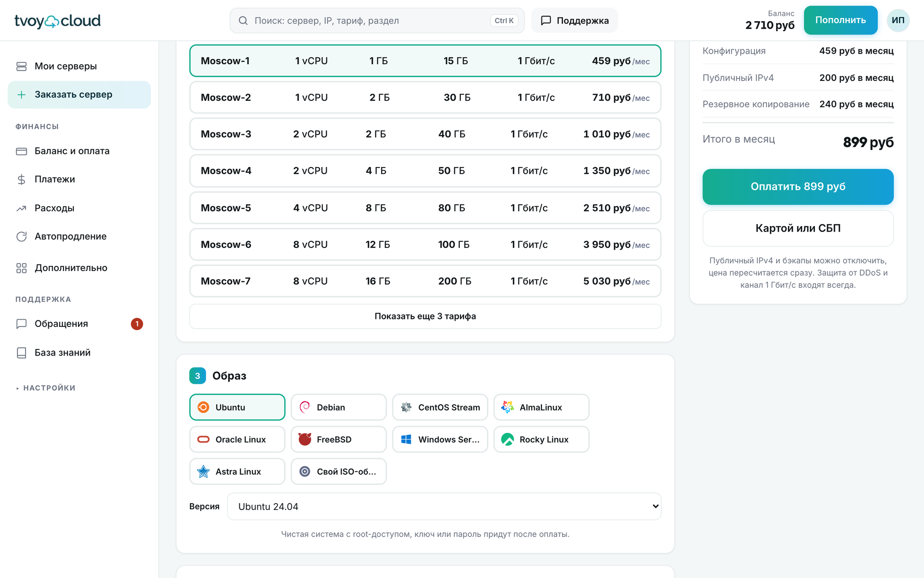Go to Автопродление settings
The image size is (924, 578).
[x=79, y=237]
